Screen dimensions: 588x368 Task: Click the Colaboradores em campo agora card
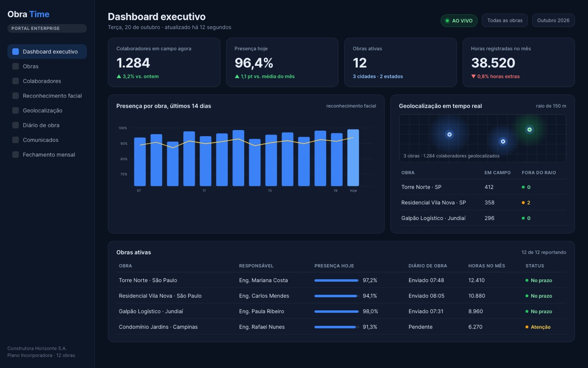point(164,62)
